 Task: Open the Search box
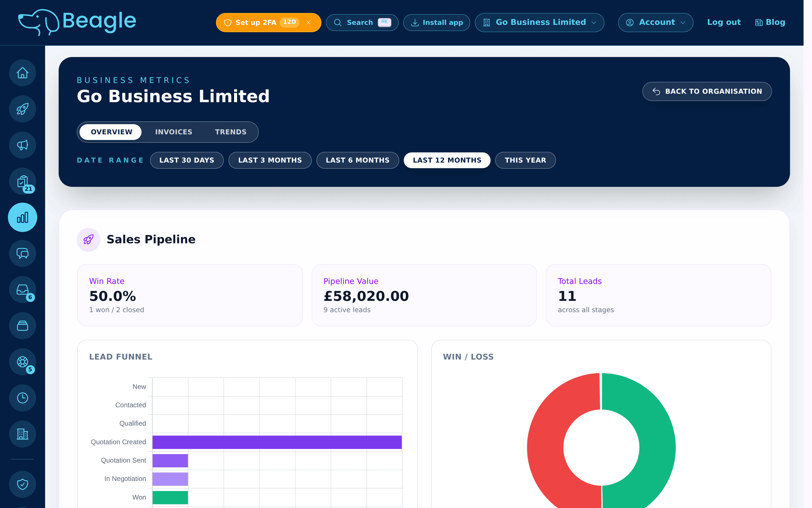pyautogui.click(x=362, y=23)
